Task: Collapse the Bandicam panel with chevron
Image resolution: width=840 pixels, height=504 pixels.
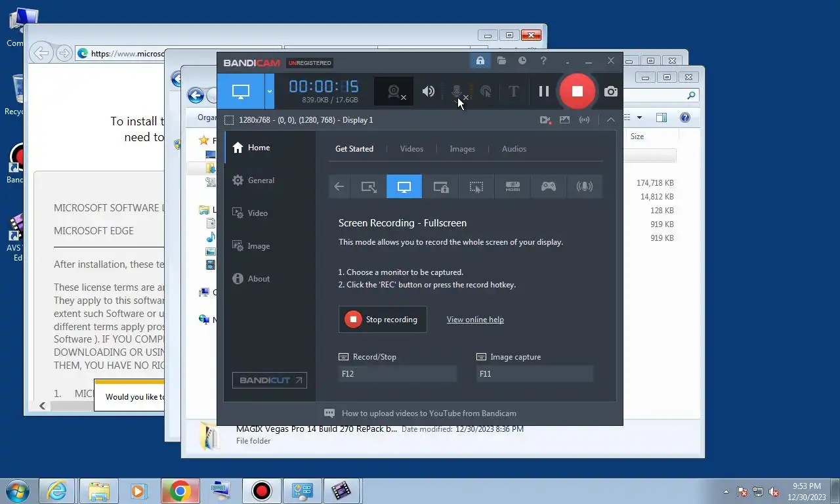Action: click(x=610, y=119)
